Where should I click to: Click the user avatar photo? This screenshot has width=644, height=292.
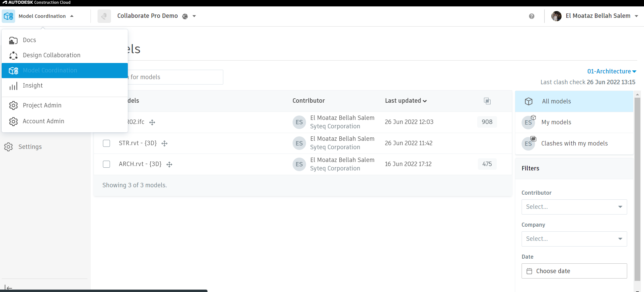coord(557,16)
